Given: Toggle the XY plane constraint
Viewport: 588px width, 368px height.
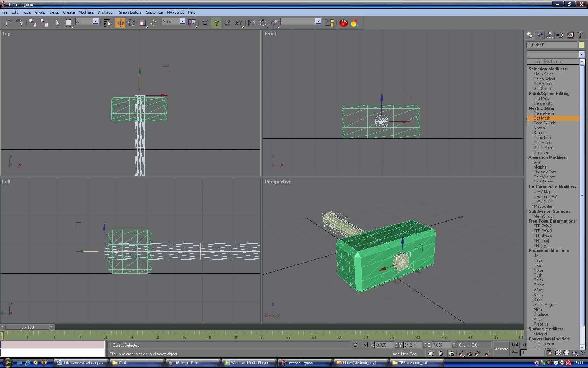Looking at the screenshot, I should click(x=239, y=23).
